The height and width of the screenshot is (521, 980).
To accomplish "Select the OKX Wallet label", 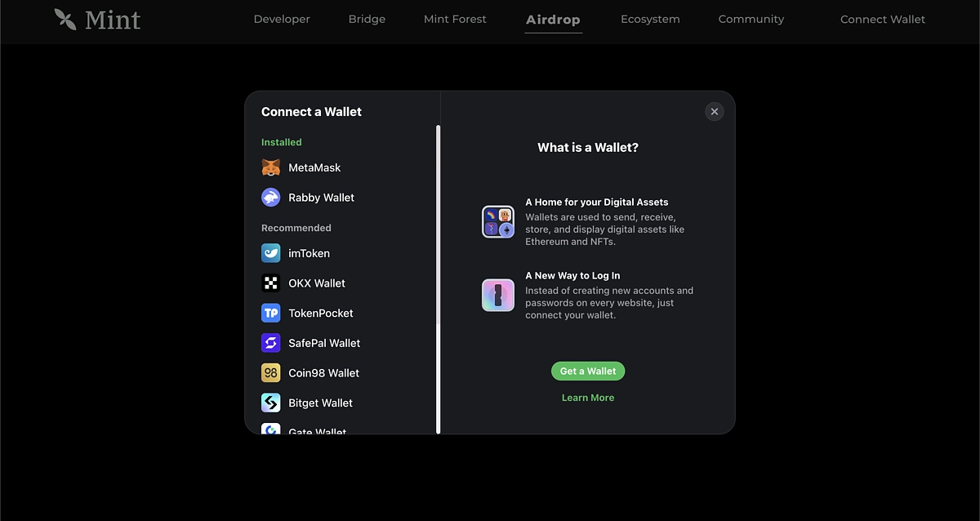I will click(317, 283).
